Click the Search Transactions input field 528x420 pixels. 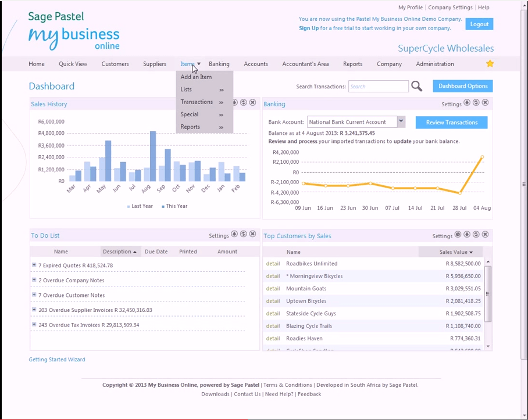[379, 86]
